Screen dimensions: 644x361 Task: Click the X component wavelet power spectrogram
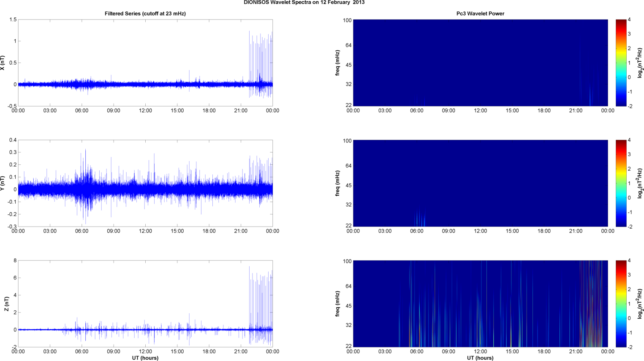pyautogui.click(x=480, y=63)
